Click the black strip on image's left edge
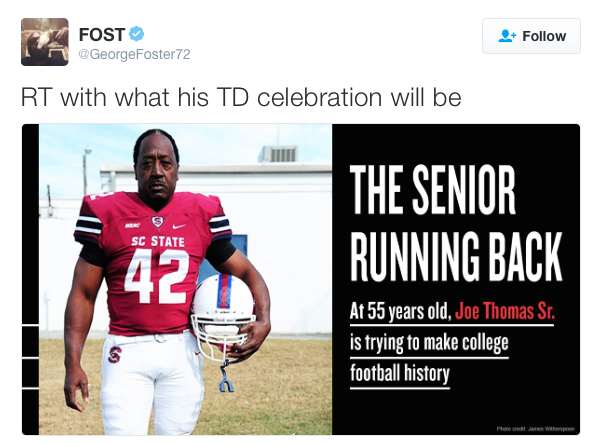Screen dimensions: 602x443 [x=30, y=280]
